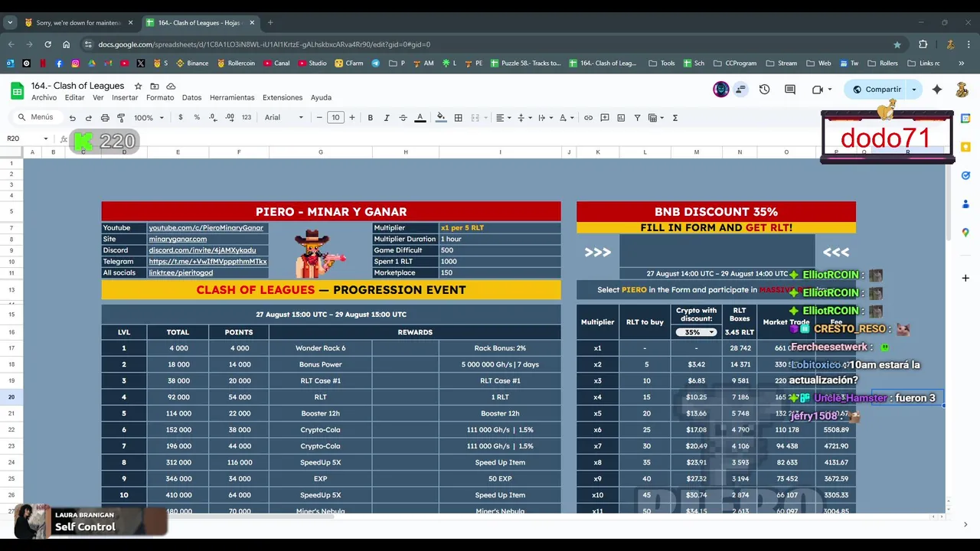
Task: Increase decimal places
Action: [x=230, y=118]
